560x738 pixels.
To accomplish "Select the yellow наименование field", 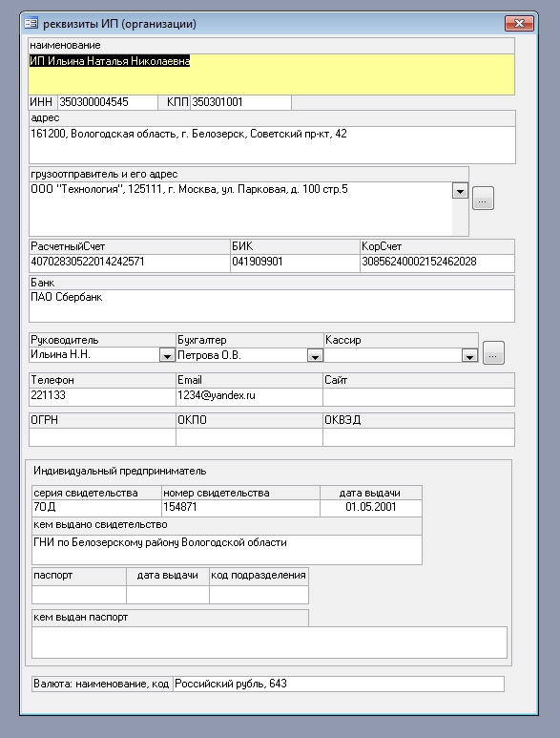I will pyautogui.click(x=272, y=74).
